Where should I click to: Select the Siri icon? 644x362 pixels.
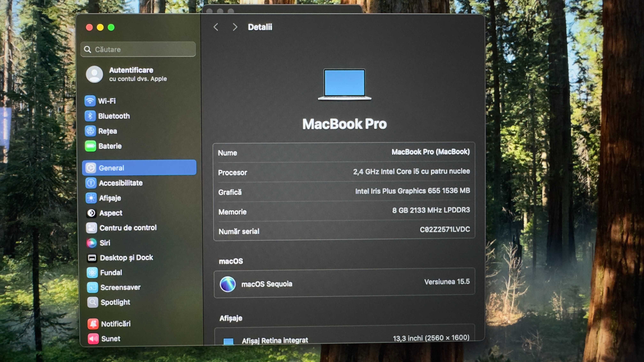[x=92, y=243]
